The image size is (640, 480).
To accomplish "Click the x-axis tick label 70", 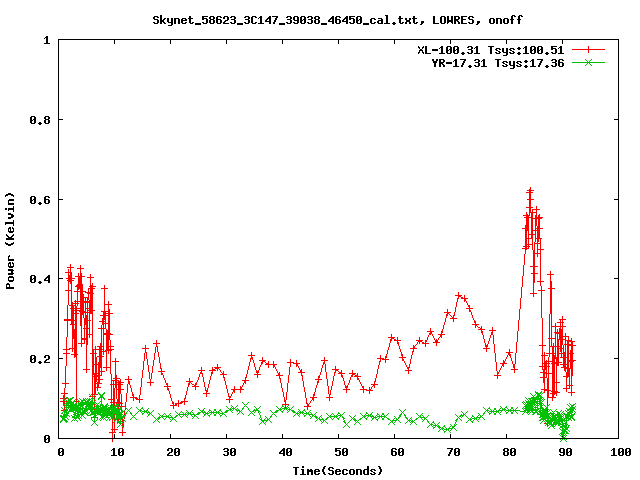I will tap(453, 452).
